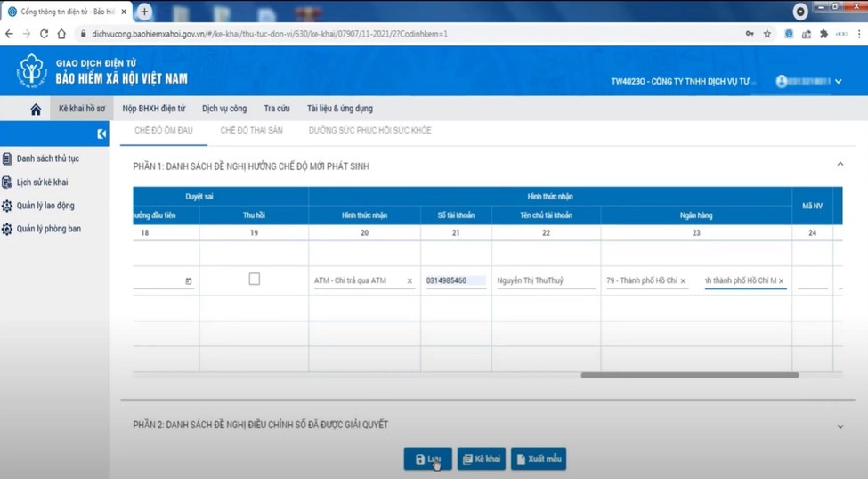Expand the Phần 2 section chevron
This screenshot has width=868, height=479.
tap(840, 426)
